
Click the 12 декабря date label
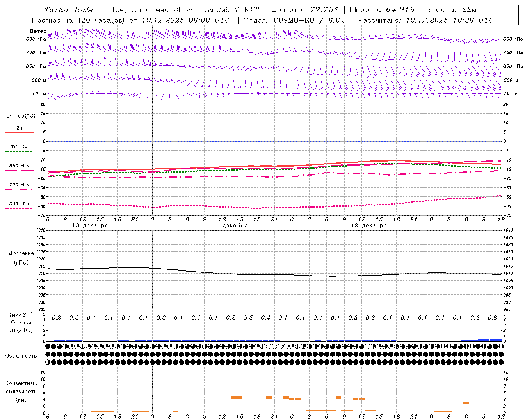coord(369,226)
